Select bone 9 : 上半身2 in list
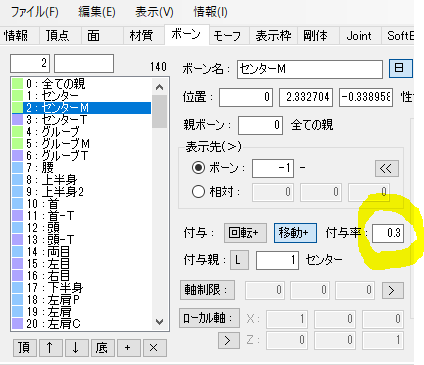The image size is (424, 365). tap(81, 192)
